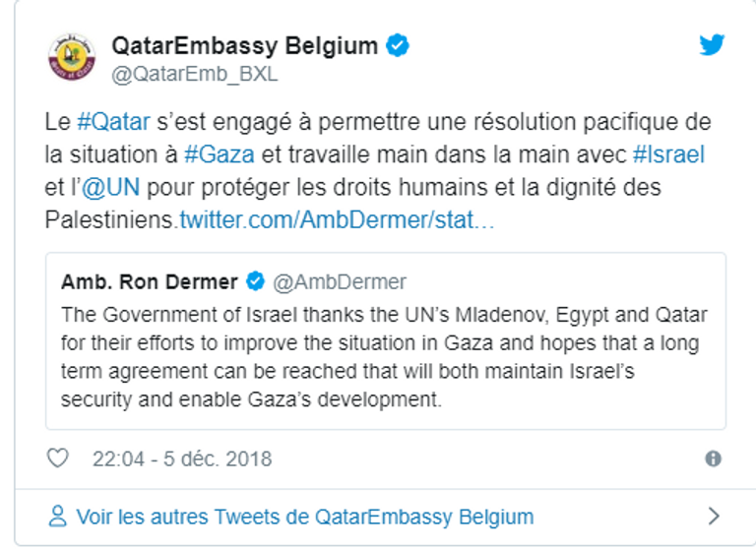Open QatarEmbassy Belgium profile avatar
This screenshot has height=549, width=756.
(72, 57)
